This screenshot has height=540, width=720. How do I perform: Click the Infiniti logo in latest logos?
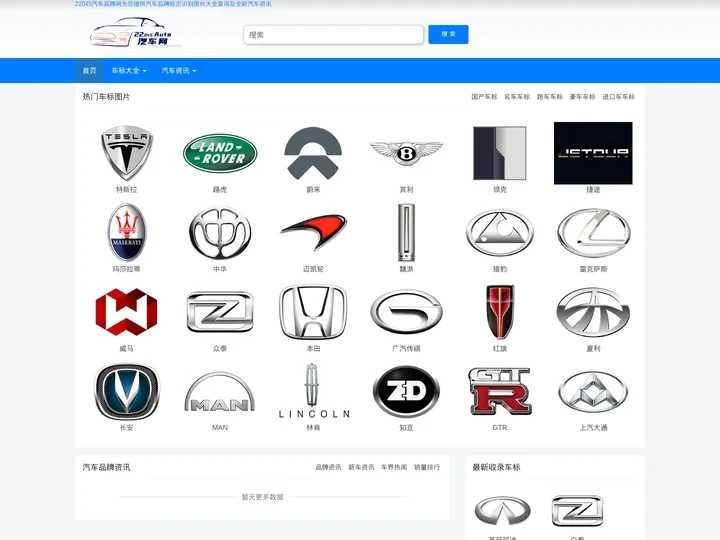coord(502,510)
